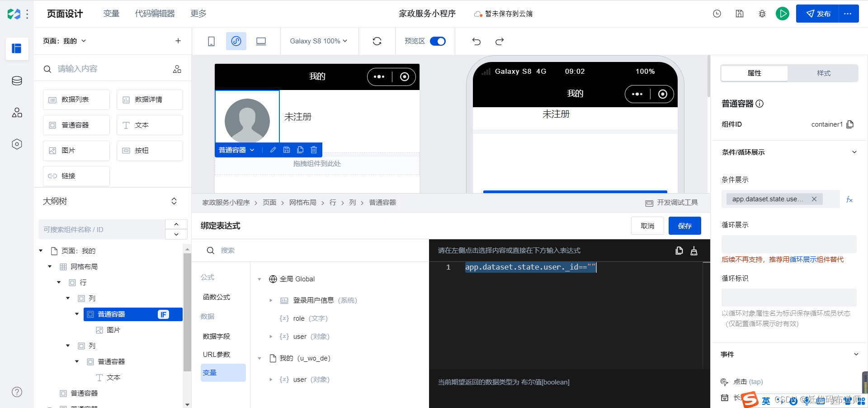Image resolution: width=868 pixels, height=408 pixels.
Task: Open the 更多 top menu
Action: click(x=198, y=14)
